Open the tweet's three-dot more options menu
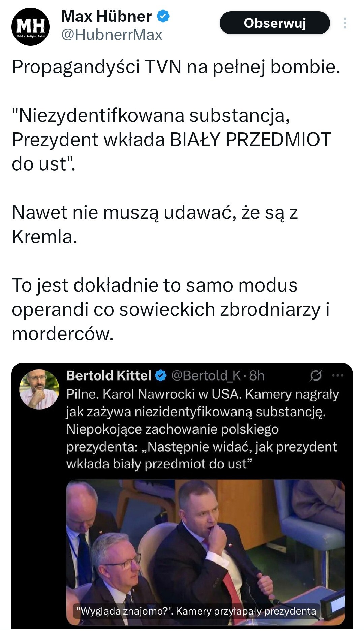Screen dimensions: 364x638 (345, 23)
